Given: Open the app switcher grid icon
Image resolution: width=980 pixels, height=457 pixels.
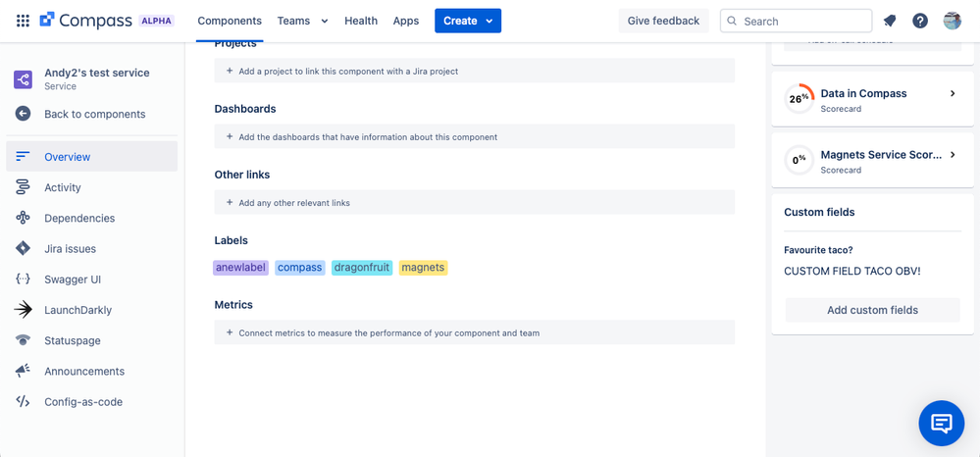Looking at the screenshot, I should click(23, 21).
